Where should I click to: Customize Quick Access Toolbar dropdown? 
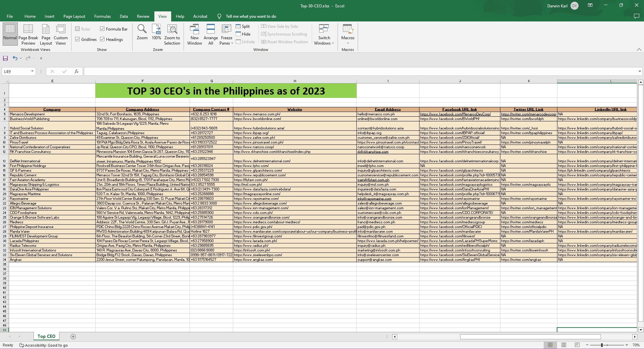pyautogui.click(x=41, y=58)
